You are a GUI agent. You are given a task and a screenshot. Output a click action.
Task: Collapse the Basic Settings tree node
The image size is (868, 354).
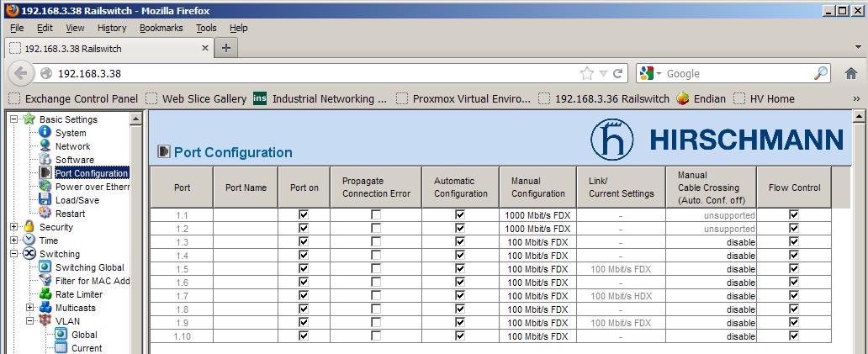13,119
